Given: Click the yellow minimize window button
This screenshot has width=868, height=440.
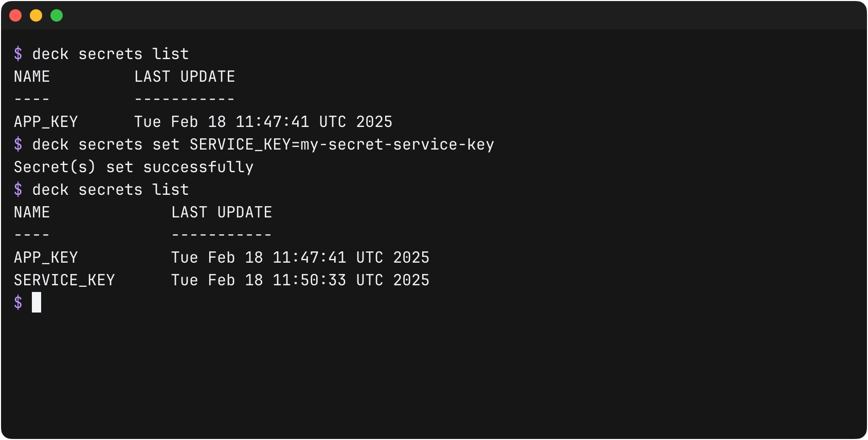Looking at the screenshot, I should [x=36, y=15].
